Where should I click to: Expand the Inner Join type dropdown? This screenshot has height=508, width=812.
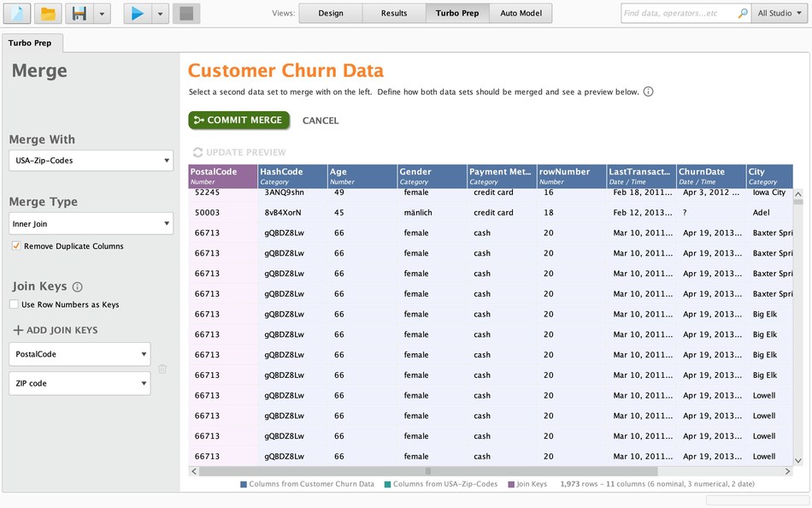click(91, 224)
